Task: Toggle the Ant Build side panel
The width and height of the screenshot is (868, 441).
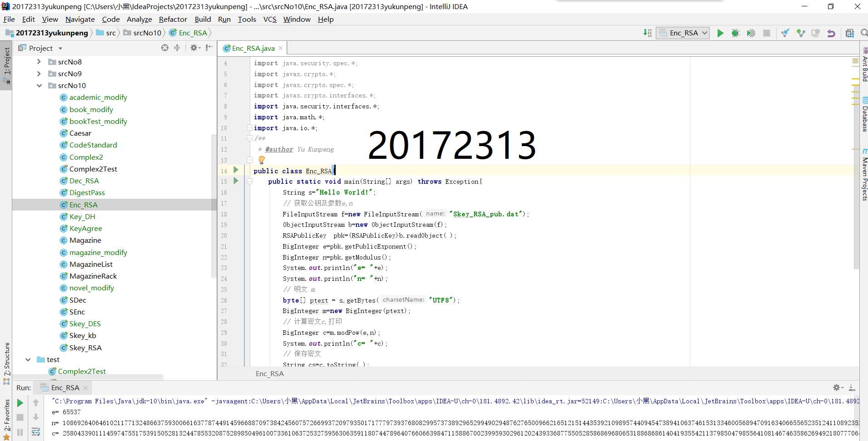Action: (x=864, y=65)
